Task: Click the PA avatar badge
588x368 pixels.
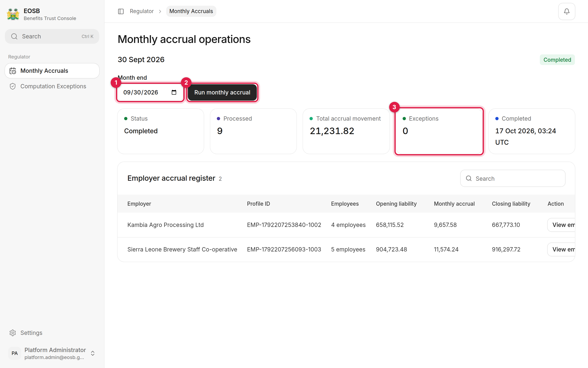Action: coord(14,353)
